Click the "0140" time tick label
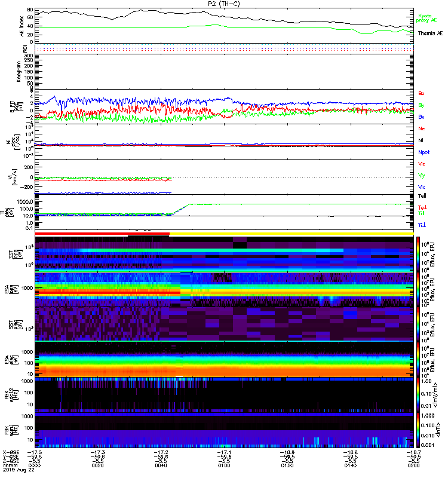448x478 pixels. (350, 465)
